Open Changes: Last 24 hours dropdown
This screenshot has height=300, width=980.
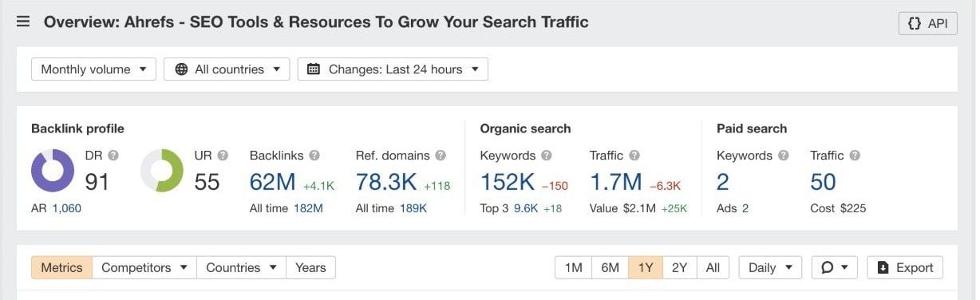pos(393,69)
